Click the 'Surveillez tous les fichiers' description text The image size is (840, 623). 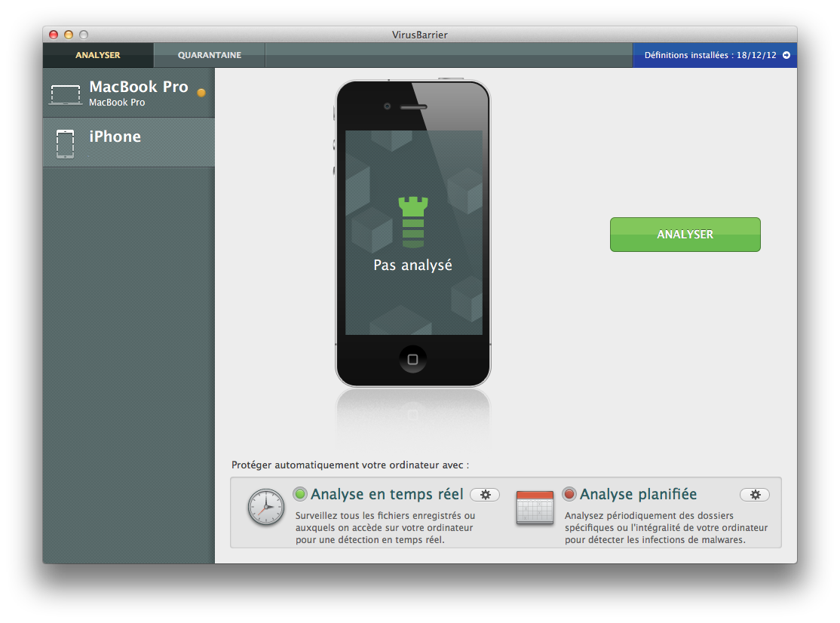pos(385,528)
